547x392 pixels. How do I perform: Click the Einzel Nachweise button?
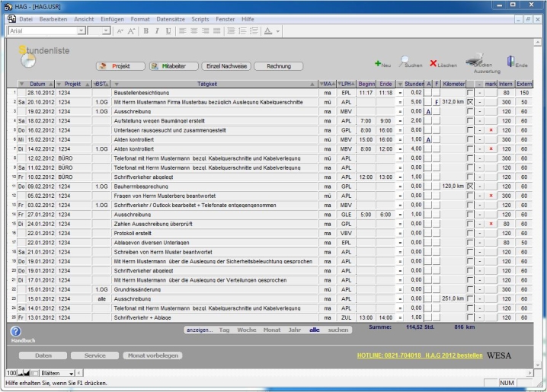(225, 66)
